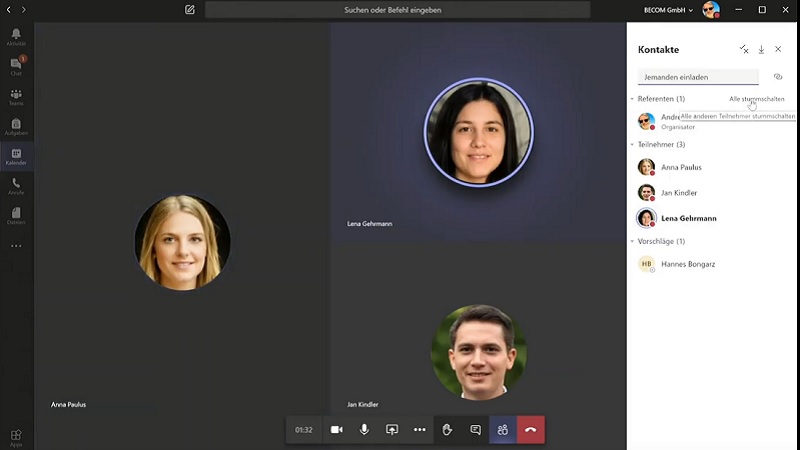Select suggested contact Hannes Bongarz
This screenshot has width=800, height=450.
(x=688, y=264)
